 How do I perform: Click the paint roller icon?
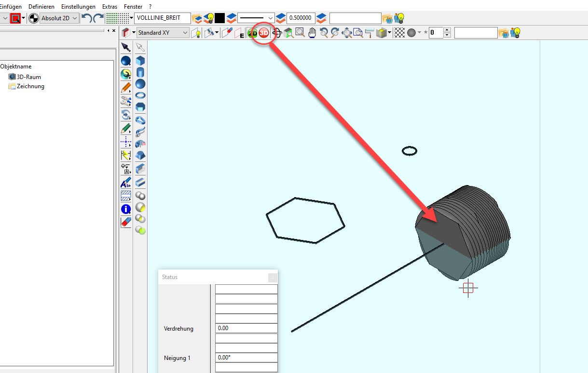click(x=370, y=33)
